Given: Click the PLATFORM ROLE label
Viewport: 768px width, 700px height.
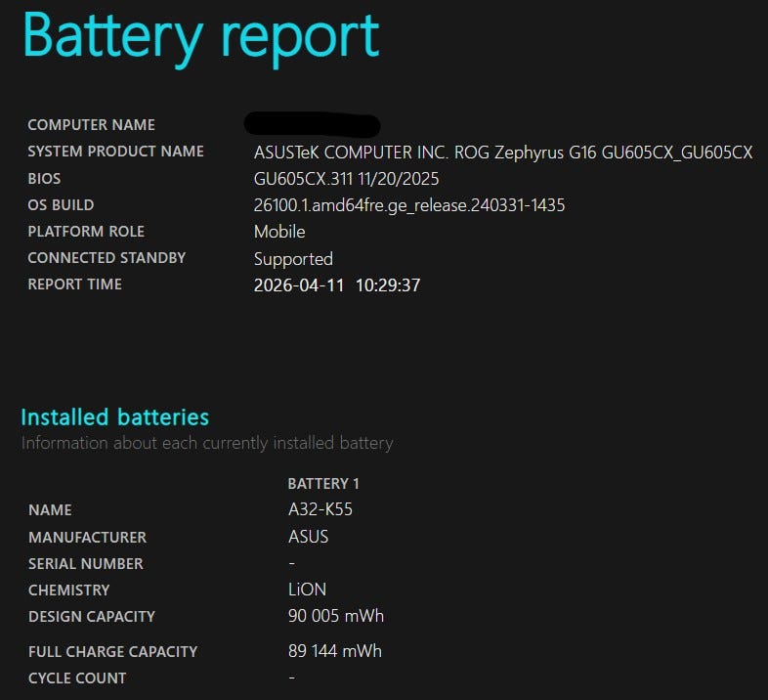Looking at the screenshot, I should pos(86,232).
